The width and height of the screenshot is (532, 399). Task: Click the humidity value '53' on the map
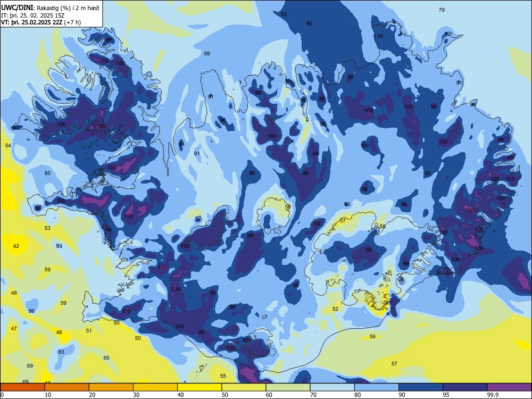tap(47, 228)
